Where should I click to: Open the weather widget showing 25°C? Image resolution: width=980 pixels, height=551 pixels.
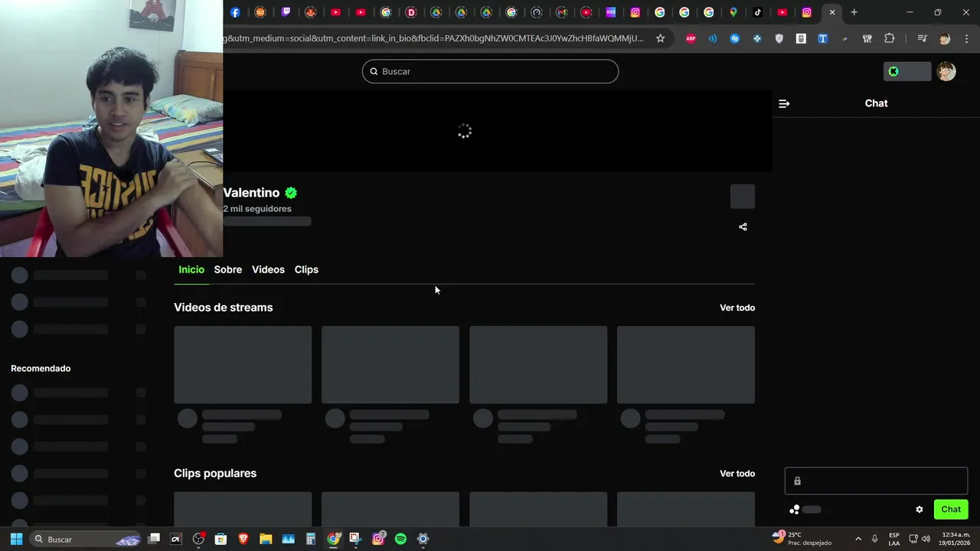coord(802,539)
